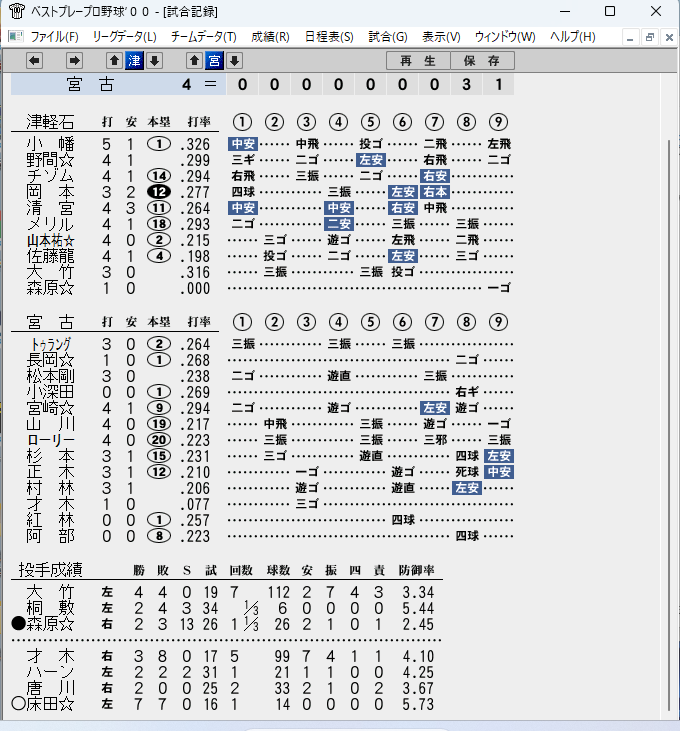The width and height of the screenshot is (680, 731).
Task: Click the 保存 save button
Action: click(482, 61)
